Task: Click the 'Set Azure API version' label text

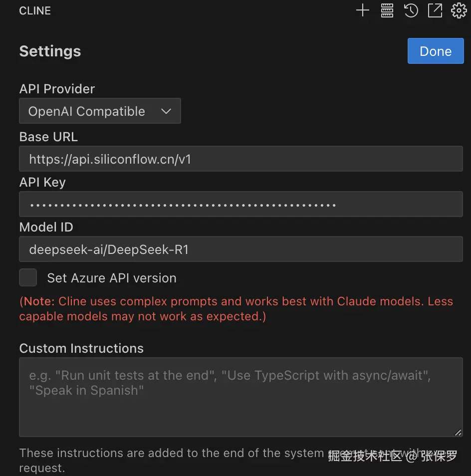Action: 111,278
